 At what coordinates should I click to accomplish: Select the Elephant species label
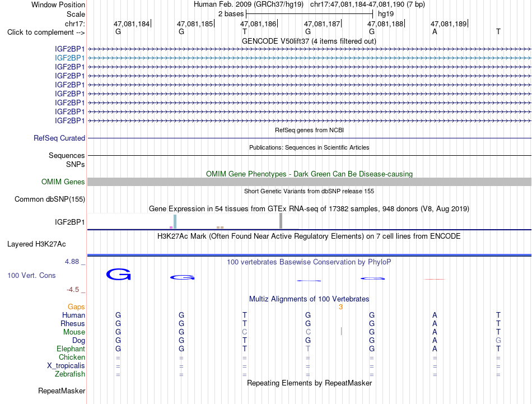(71, 349)
